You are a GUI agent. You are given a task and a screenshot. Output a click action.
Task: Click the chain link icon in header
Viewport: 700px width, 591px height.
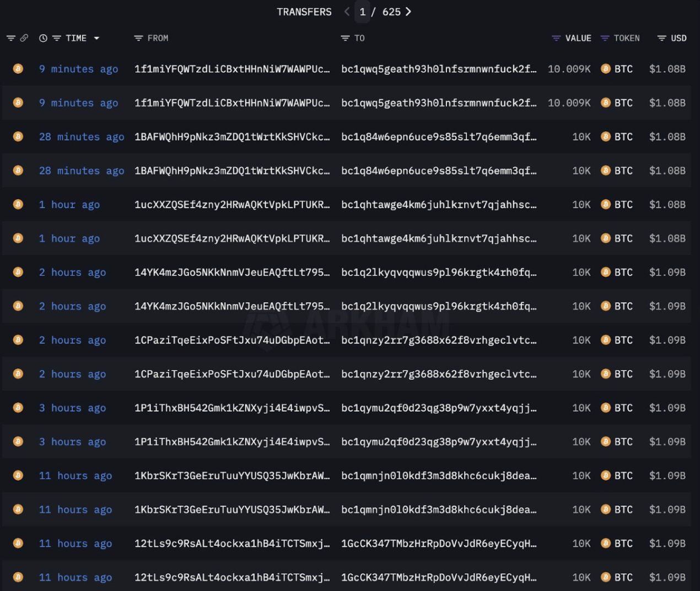tap(24, 38)
